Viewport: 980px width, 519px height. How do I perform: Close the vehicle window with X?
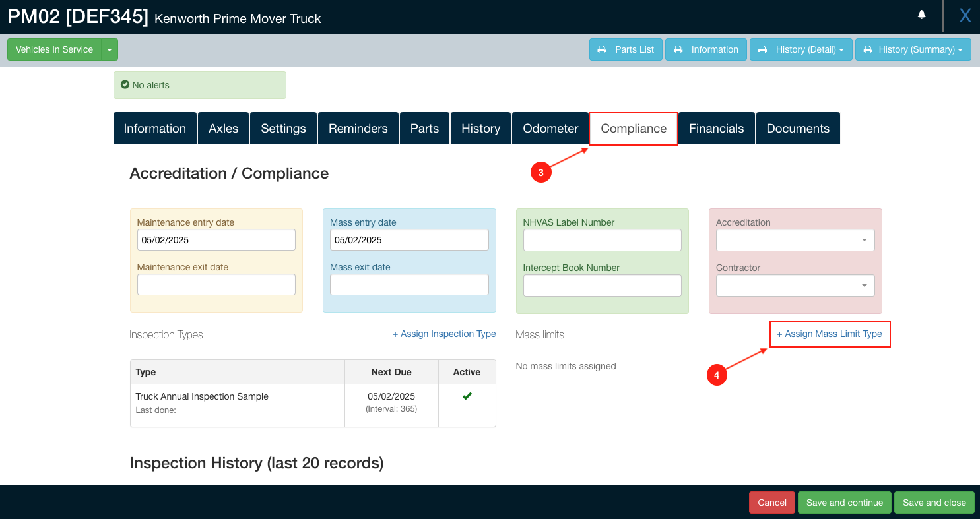[x=965, y=16]
